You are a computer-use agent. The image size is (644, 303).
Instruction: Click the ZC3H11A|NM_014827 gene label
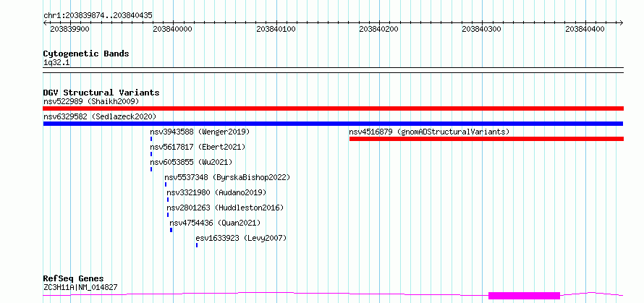tap(80, 287)
